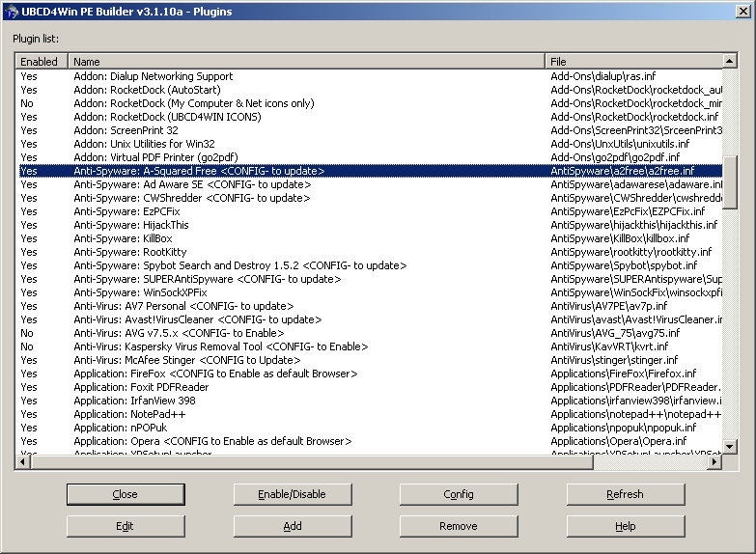756x554 pixels.
Task: Select Anti-Virus: AV7 Personal row
Action: [x=371, y=306]
